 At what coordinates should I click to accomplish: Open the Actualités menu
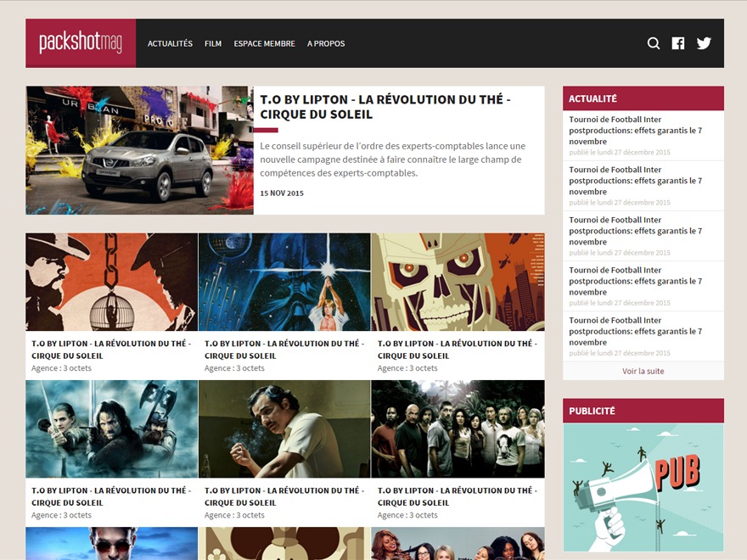[170, 43]
